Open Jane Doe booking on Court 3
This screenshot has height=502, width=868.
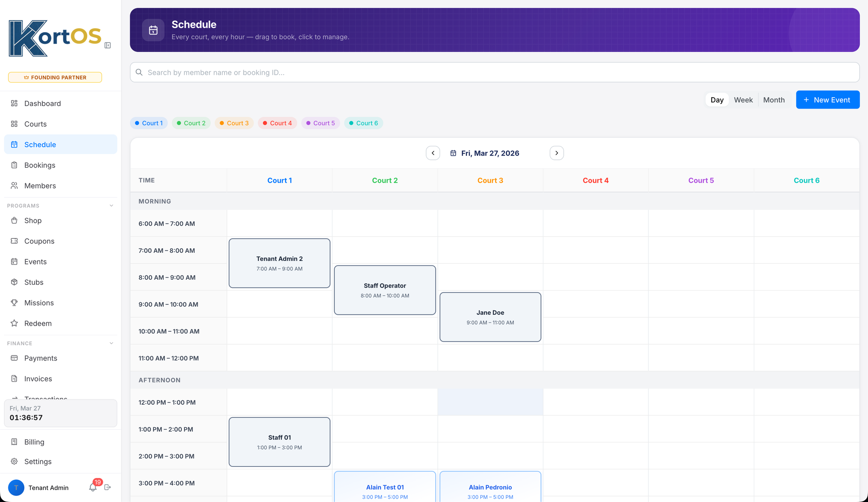(490, 317)
